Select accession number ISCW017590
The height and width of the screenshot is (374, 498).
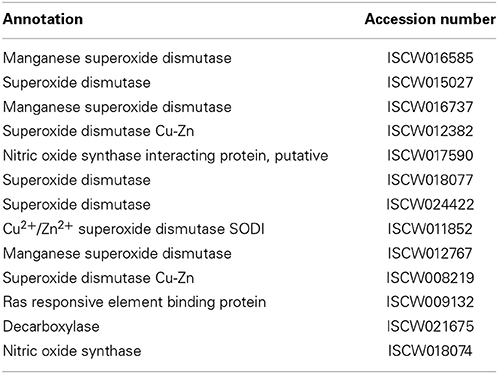pyautogui.click(x=430, y=156)
